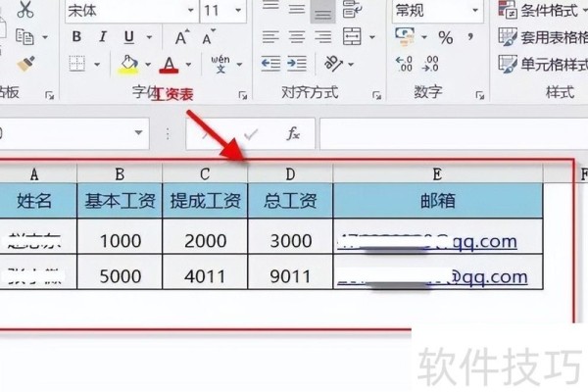The height and width of the screenshot is (392, 588).
Task: Click Increase Indent icon
Action: click(x=297, y=64)
